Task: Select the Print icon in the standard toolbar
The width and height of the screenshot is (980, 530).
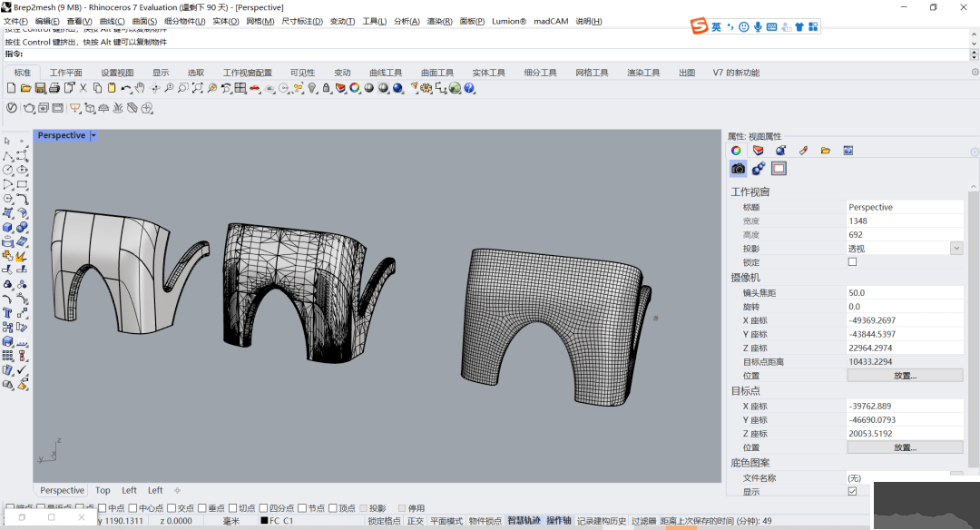Action: point(55,88)
